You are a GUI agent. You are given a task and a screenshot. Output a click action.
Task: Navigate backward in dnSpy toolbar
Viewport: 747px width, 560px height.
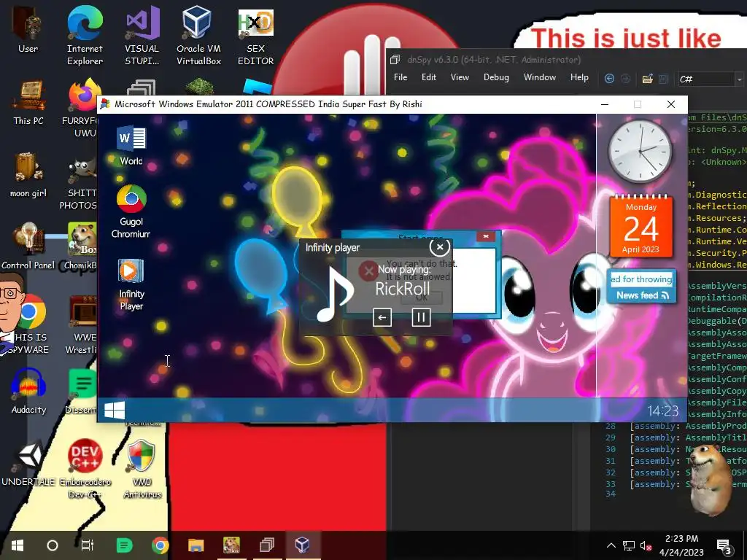[x=609, y=79]
